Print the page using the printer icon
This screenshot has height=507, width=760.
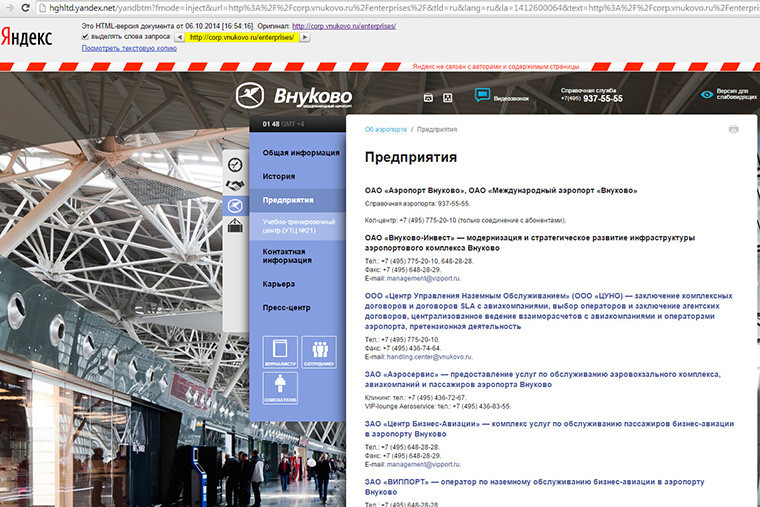point(733,129)
